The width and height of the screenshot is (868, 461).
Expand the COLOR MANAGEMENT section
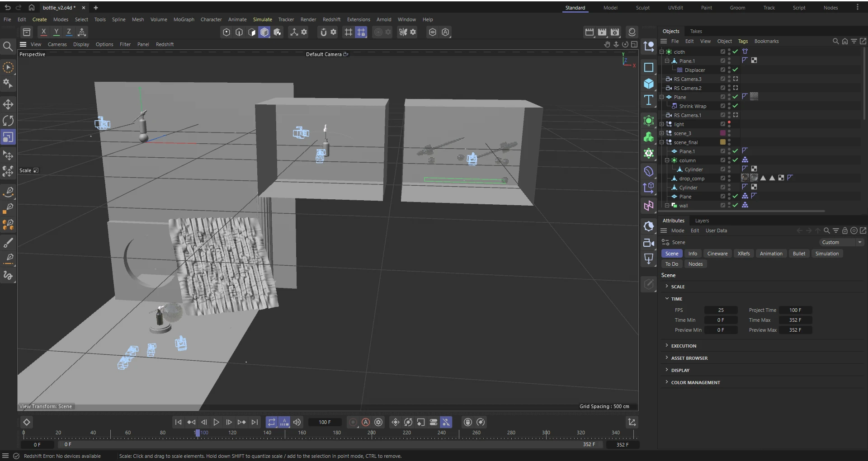[695, 382]
